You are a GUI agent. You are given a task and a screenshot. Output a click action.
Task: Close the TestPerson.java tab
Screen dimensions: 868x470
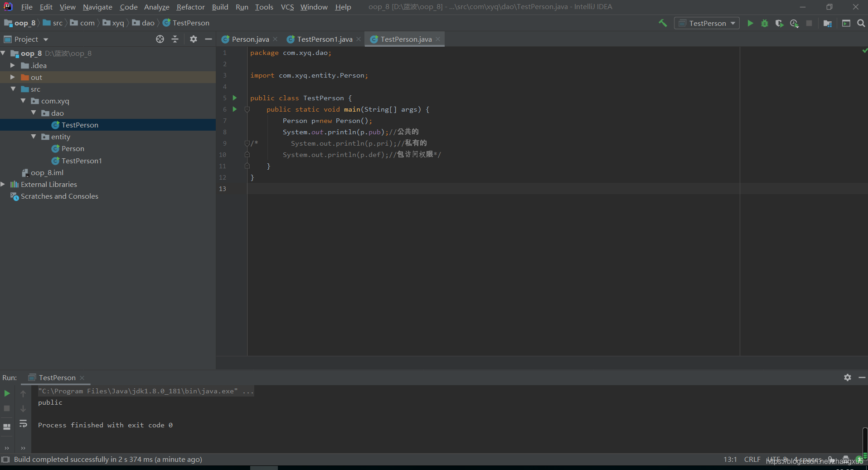438,39
